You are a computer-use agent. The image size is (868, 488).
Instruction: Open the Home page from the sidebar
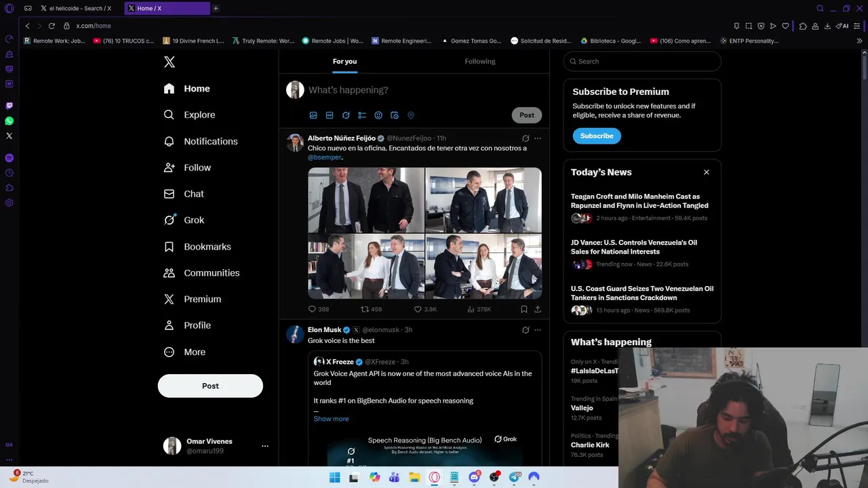pos(187,89)
